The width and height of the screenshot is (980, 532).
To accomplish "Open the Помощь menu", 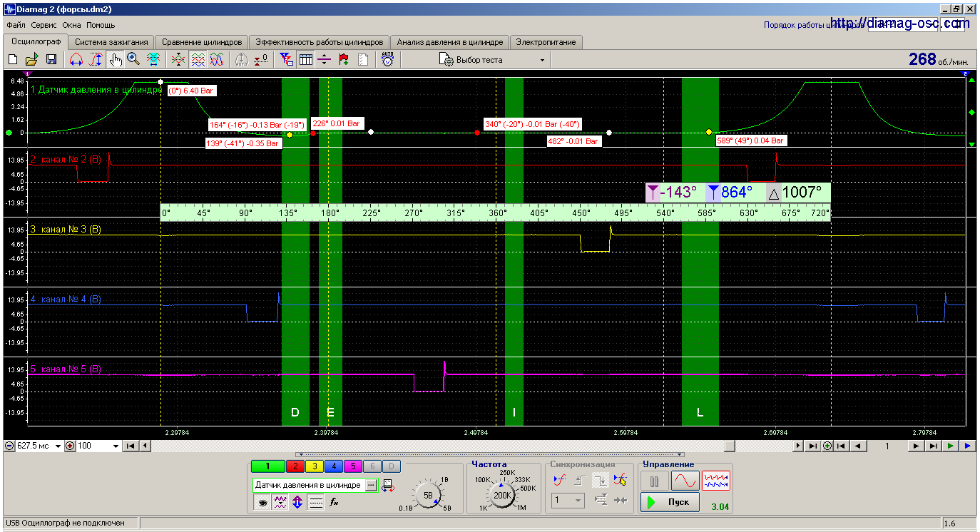I will (x=101, y=25).
